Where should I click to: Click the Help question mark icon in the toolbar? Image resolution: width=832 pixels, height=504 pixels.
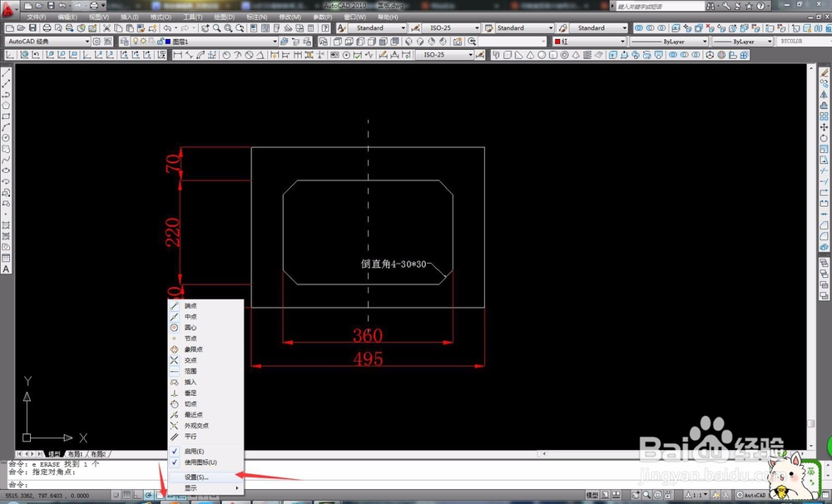(x=325, y=28)
